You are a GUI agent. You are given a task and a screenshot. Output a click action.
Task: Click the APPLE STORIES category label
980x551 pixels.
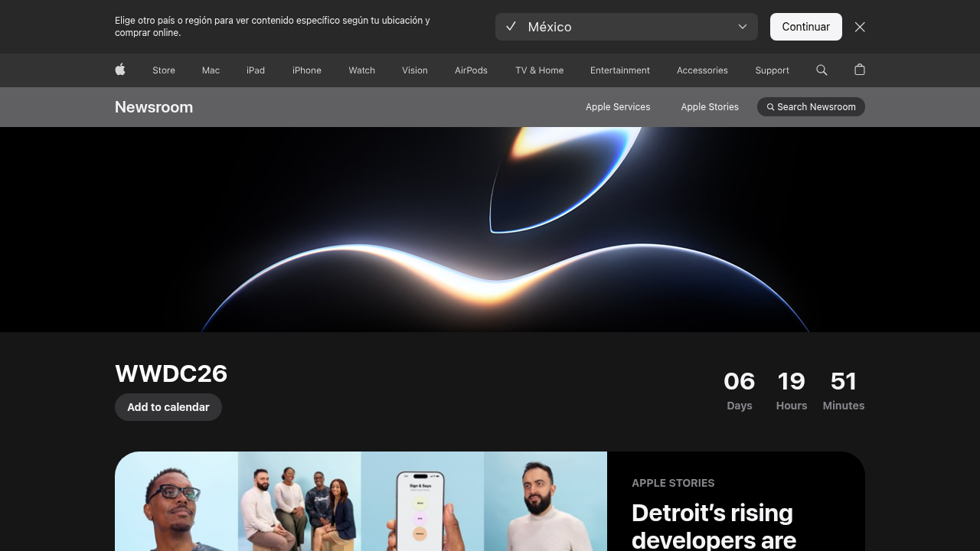click(673, 483)
